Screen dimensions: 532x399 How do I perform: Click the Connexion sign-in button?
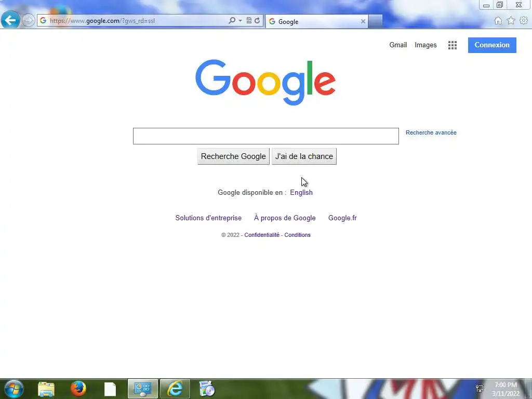pyautogui.click(x=492, y=45)
